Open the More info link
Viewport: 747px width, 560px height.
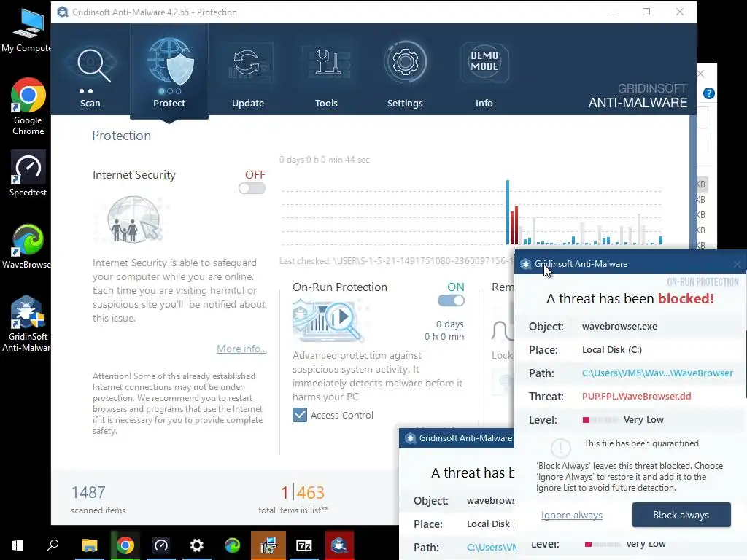click(x=241, y=349)
